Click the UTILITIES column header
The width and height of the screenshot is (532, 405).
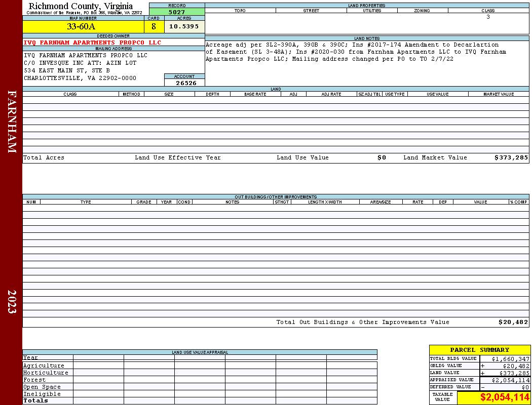pos(372,11)
